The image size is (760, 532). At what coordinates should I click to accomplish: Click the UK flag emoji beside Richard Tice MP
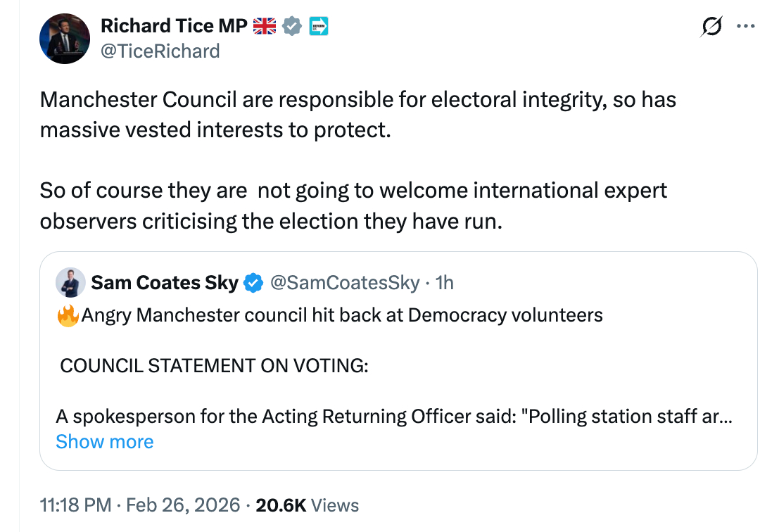(x=265, y=26)
